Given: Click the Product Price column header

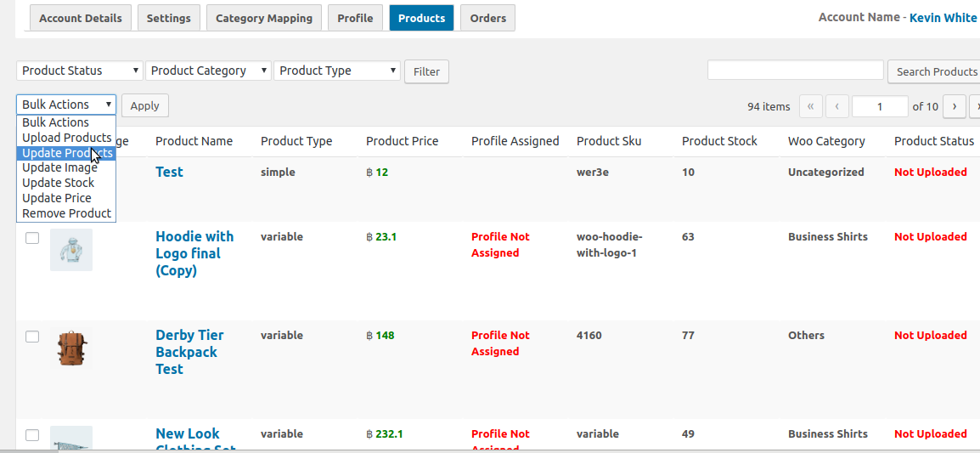Looking at the screenshot, I should pos(403,141).
